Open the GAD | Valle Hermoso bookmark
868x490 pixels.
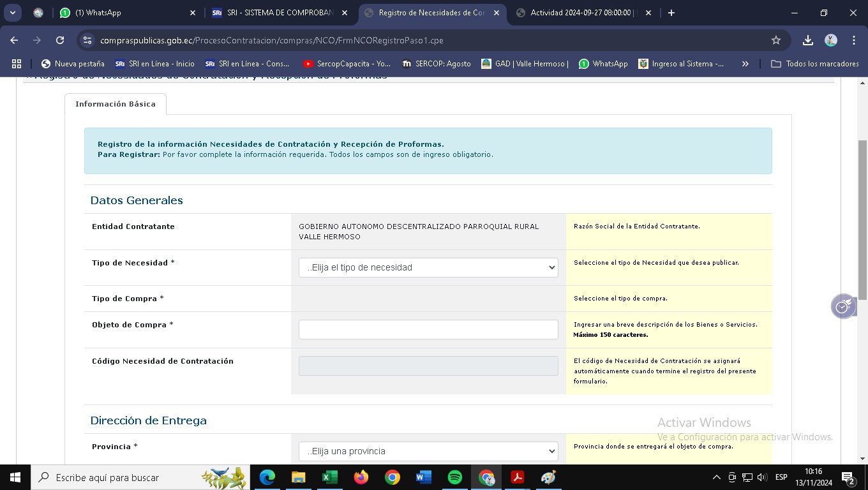[525, 64]
